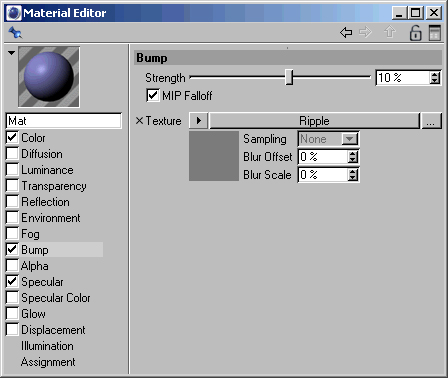Viewport: 448px width, 378px height.
Task: Click the Ripple shader button
Action: tap(314, 121)
